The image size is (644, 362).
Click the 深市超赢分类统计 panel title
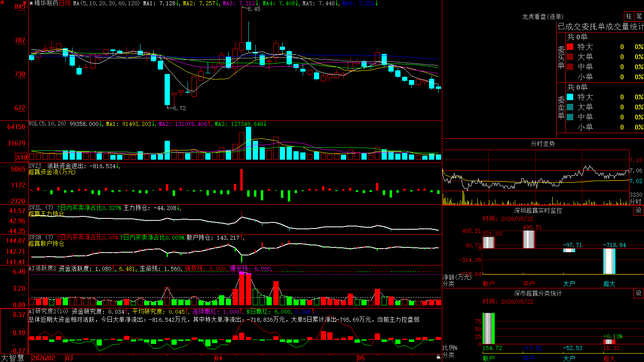click(x=538, y=293)
